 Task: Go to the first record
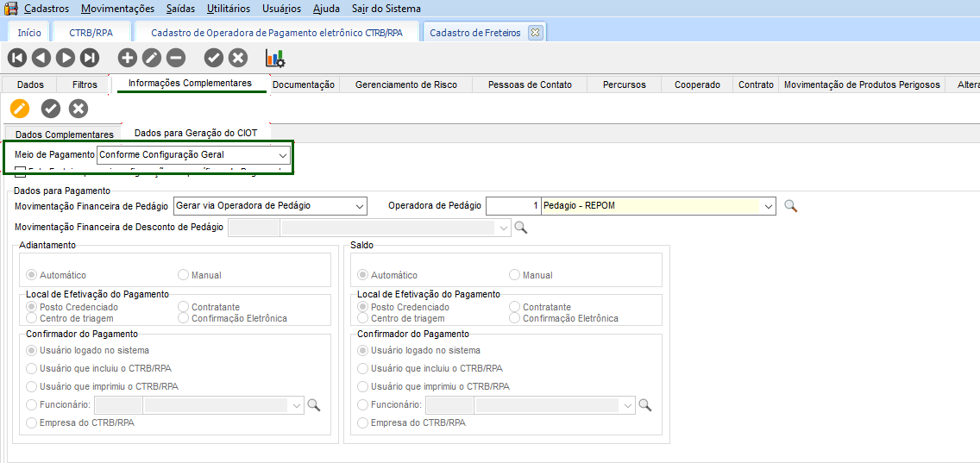(x=17, y=58)
